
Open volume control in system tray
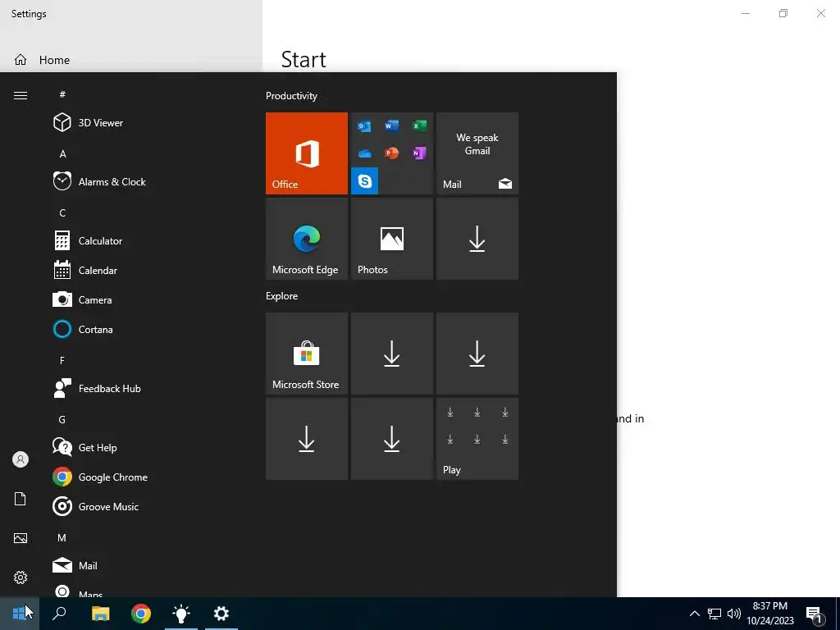(734, 614)
